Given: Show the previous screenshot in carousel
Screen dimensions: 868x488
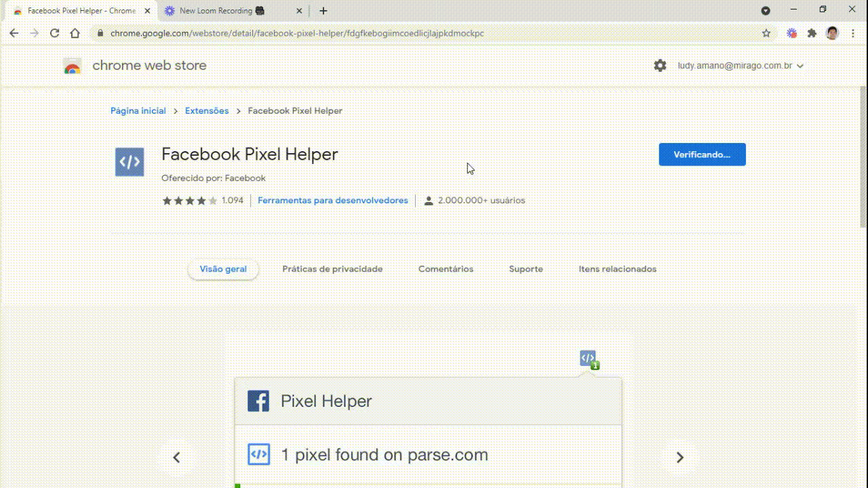Looking at the screenshot, I should pos(176,457).
